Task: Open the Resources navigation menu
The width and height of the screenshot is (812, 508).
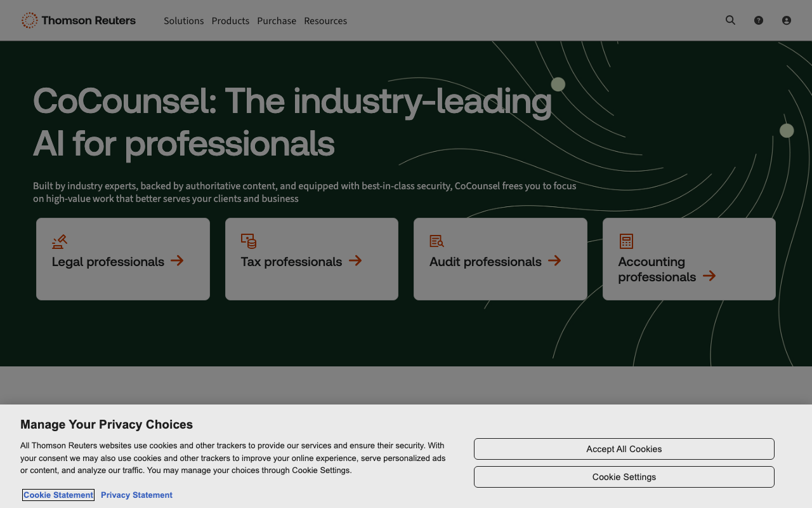Action: tap(325, 21)
